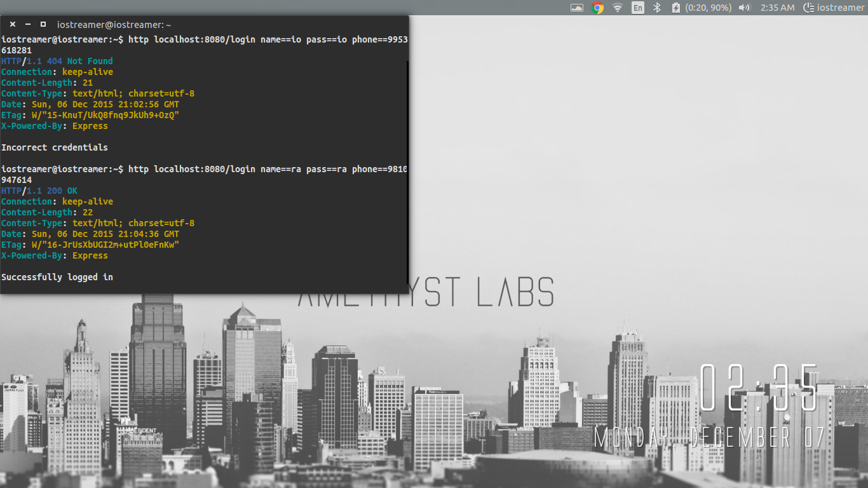The height and width of the screenshot is (488, 868).
Task: Click the terminal's vertical scrollbar
Action: point(407,172)
